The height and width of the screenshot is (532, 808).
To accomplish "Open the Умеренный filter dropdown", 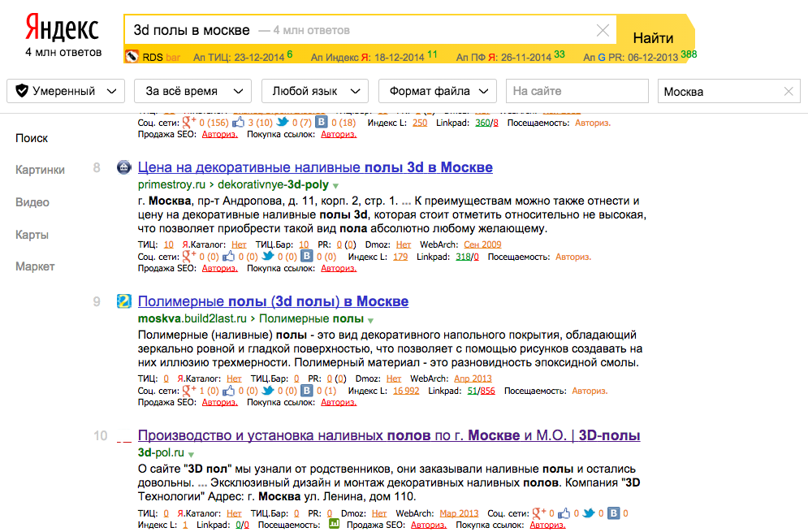I will click(x=66, y=91).
